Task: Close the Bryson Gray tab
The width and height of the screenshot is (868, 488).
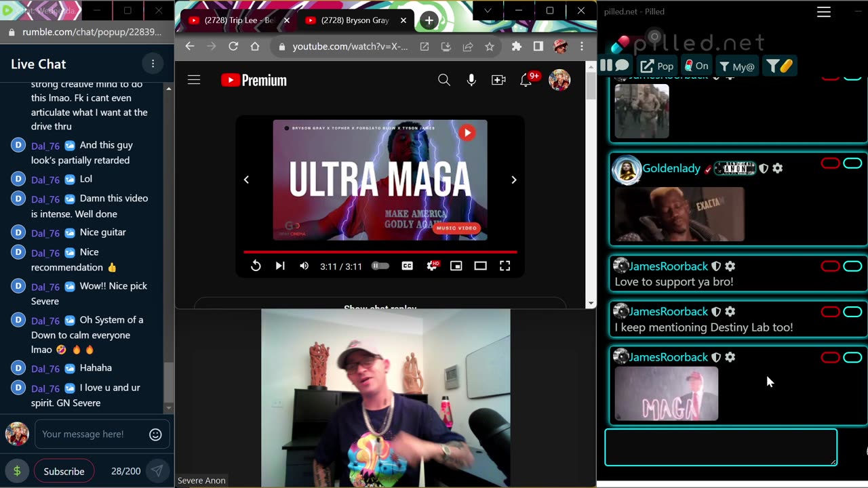Action: pos(403,20)
